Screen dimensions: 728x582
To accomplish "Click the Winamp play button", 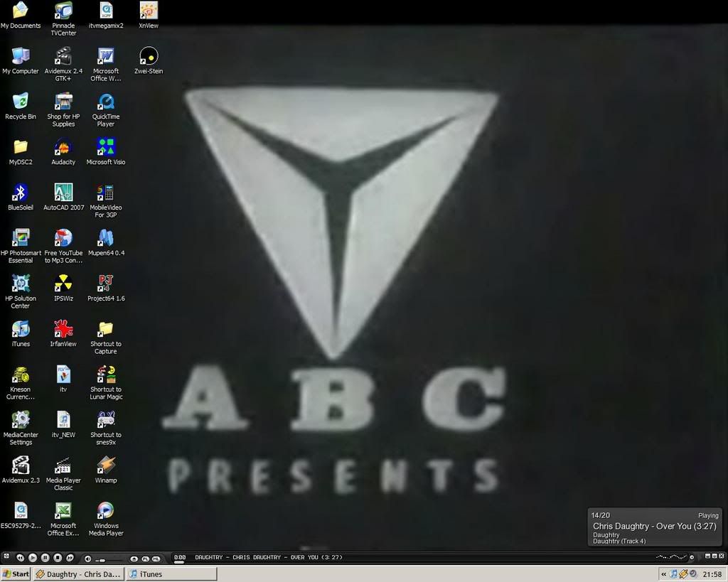I will pos(33,557).
